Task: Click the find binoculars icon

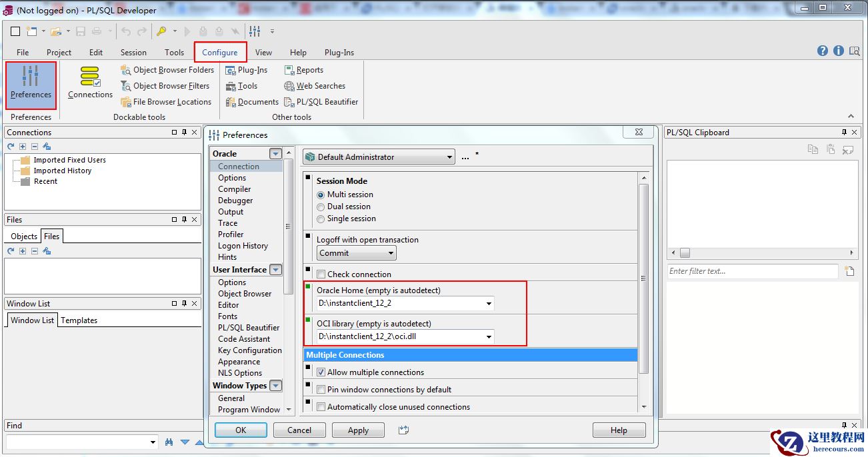Action: coord(169,442)
